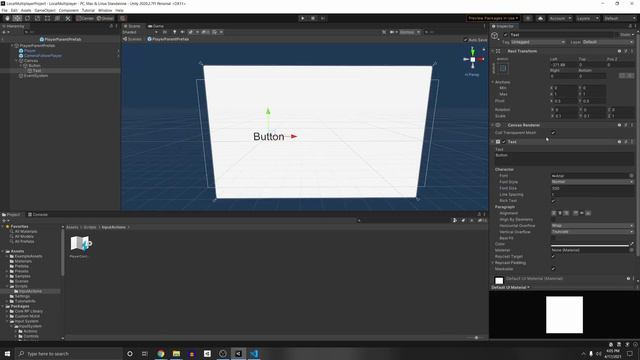Open the GameObject menu
This screenshot has width=640, height=360.
point(45,10)
